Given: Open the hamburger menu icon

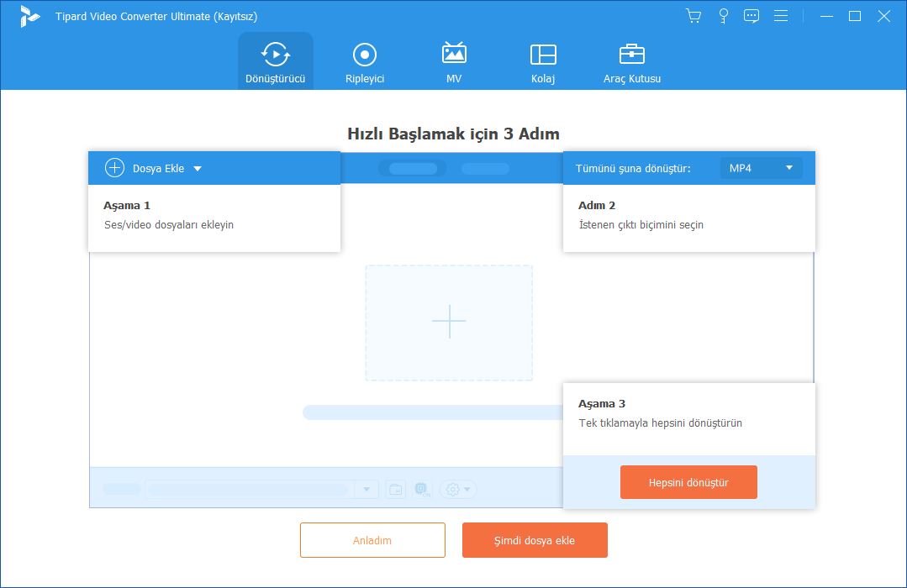Looking at the screenshot, I should pos(781,16).
